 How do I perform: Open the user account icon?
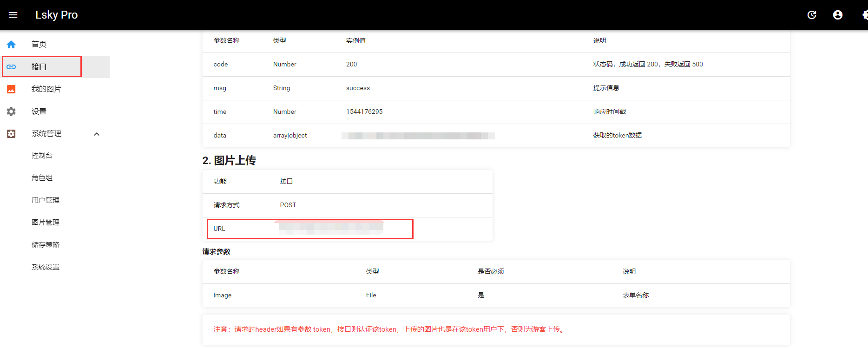point(838,15)
